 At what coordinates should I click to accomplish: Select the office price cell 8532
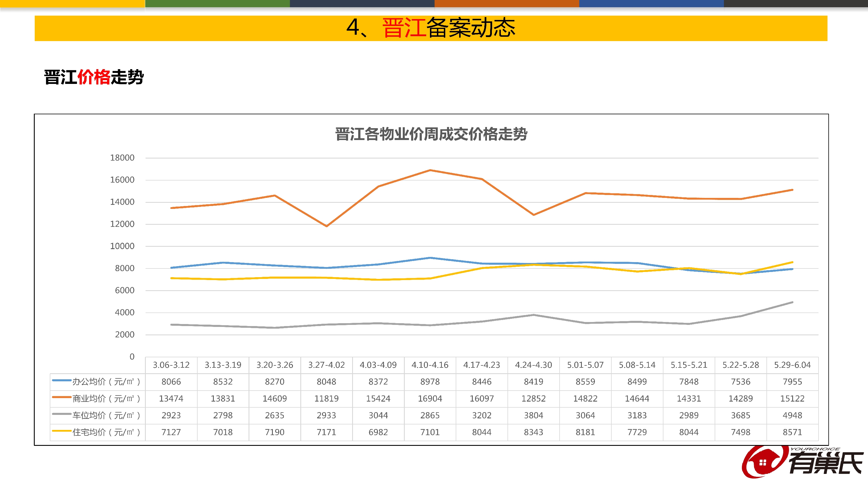coord(223,382)
